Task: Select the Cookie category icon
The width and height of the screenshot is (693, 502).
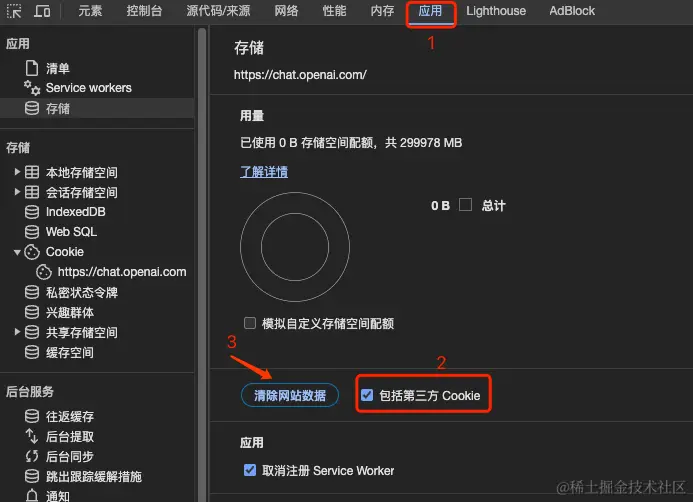Action: click(x=32, y=252)
